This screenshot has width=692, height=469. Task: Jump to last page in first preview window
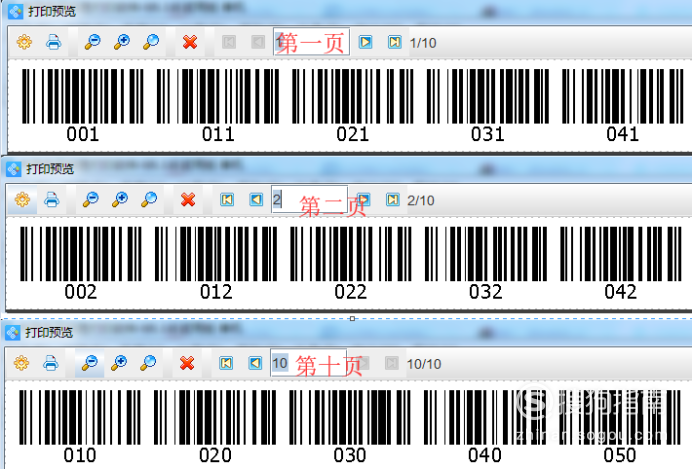pyautogui.click(x=395, y=42)
